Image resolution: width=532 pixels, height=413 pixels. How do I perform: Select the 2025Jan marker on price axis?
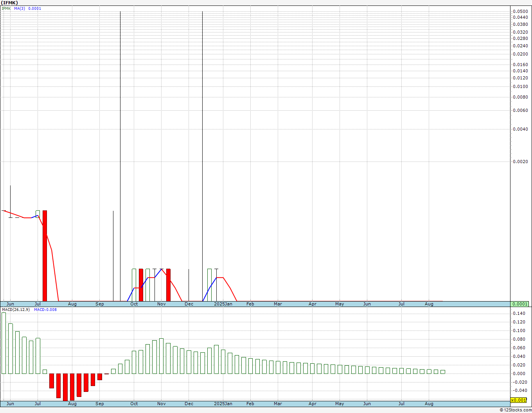pos(223,304)
